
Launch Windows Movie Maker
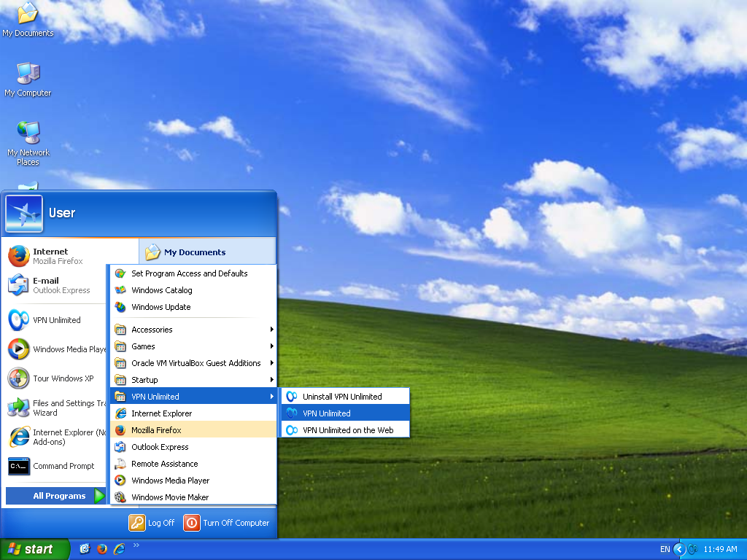(193, 497)
